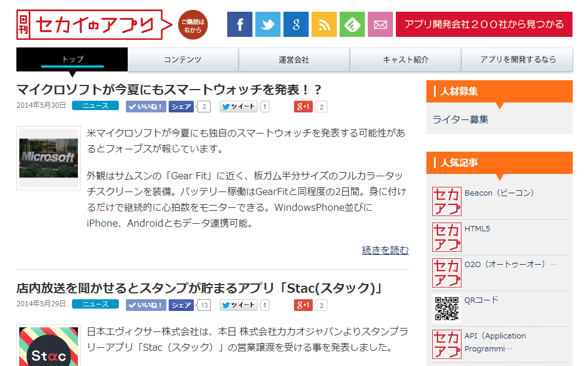Screen dimensions: 588x366
Task: Click シェア on the Microsoft smartwatch article
Action: [x=181, y=107]
